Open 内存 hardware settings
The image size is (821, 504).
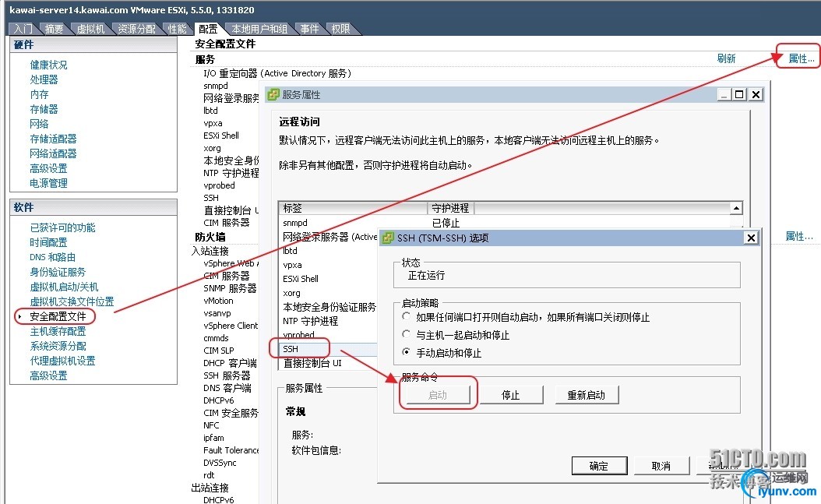click(39, 94)
